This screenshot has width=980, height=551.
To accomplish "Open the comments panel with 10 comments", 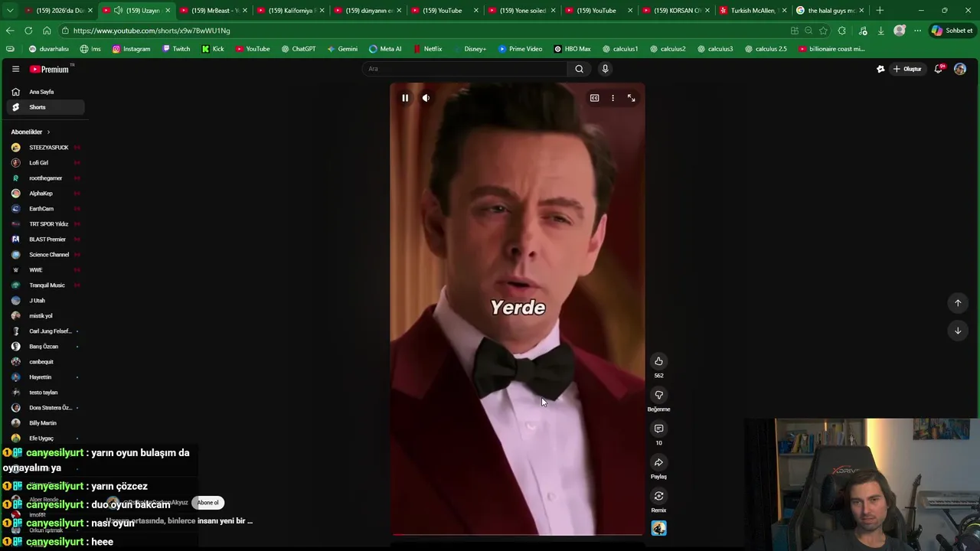I will coord(658,429).
